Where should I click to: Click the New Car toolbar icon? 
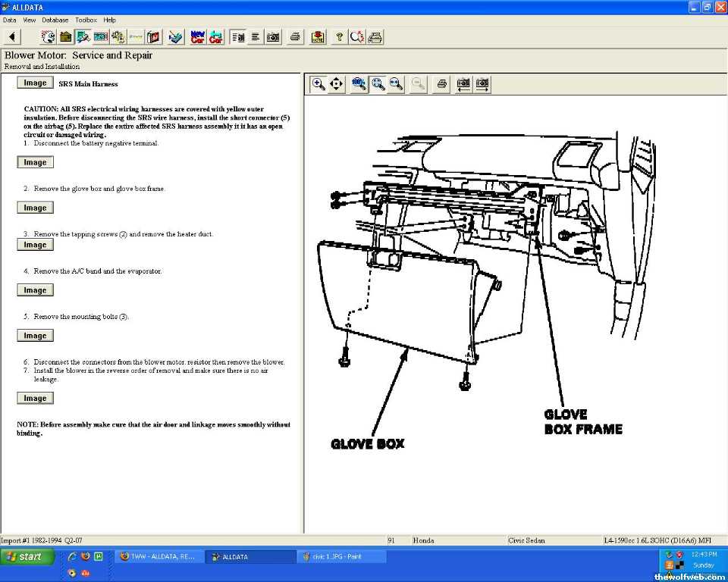coord(197,36)
